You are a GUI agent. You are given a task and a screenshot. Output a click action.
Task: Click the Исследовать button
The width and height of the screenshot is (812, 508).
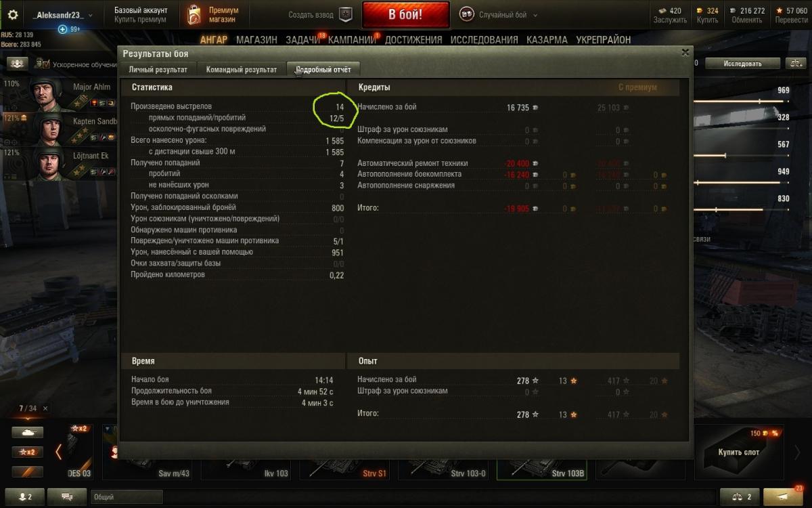(742, 64)
